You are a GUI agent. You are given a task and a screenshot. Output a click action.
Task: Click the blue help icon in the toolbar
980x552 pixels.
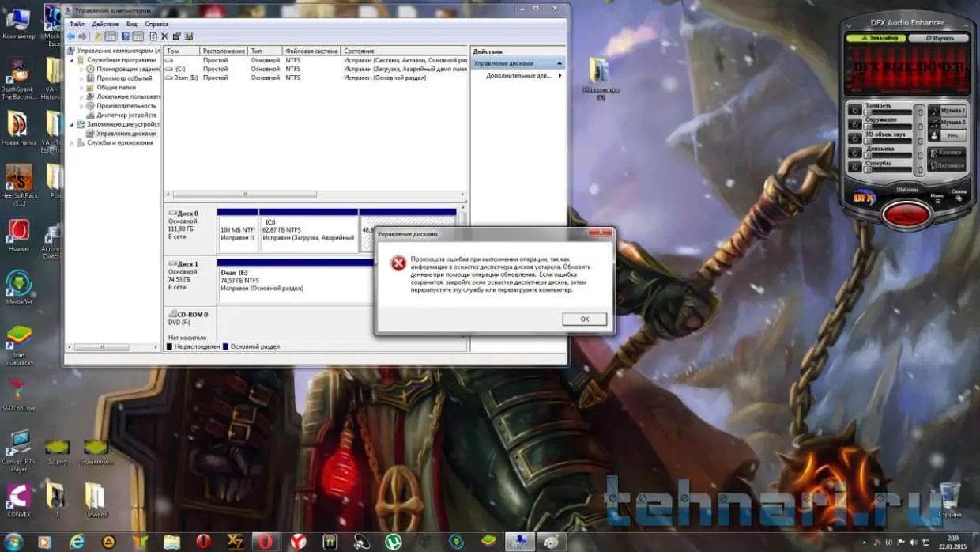126,36
